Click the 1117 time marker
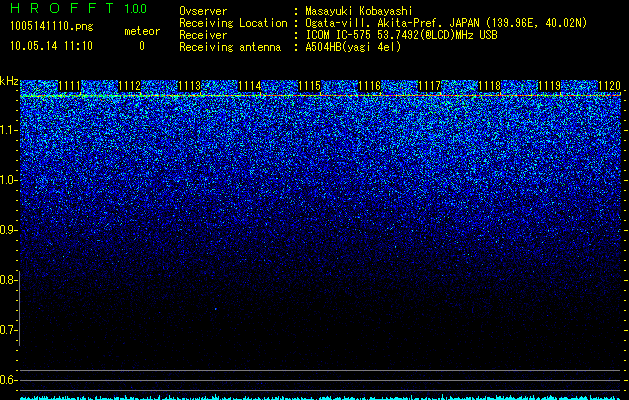Screen dimensions: 629x400 point(429,86)
